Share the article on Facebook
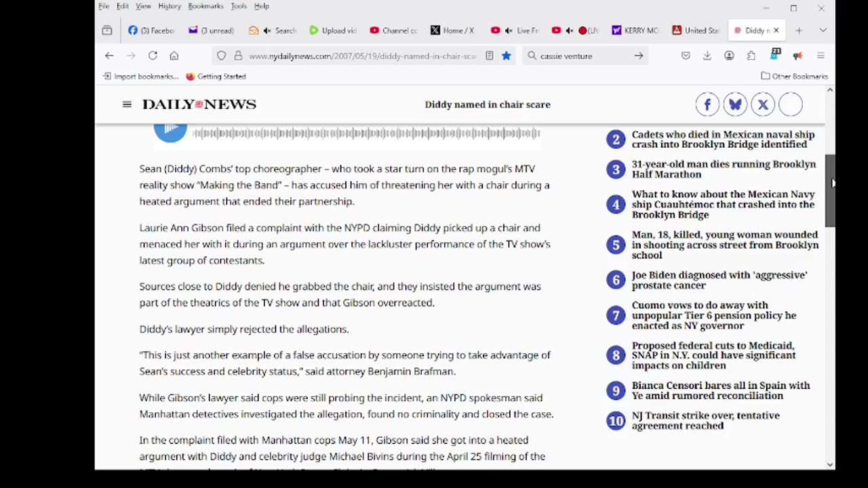Screen dimensions: 868x488 coord(707,104)
